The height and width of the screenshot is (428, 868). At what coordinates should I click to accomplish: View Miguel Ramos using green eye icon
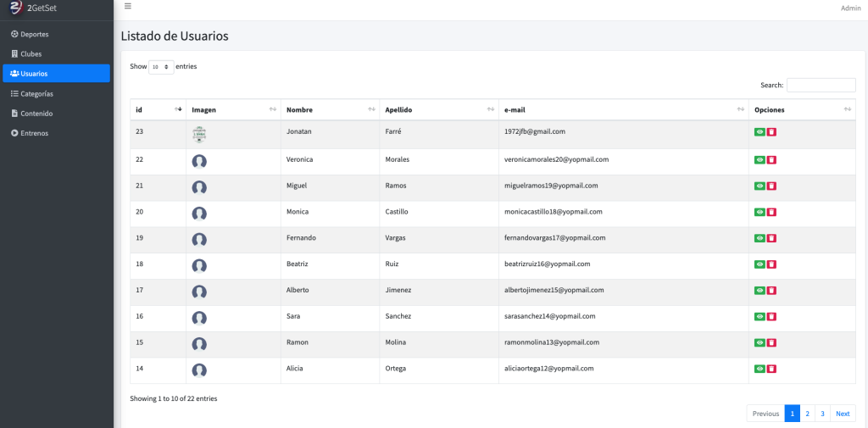coord(759,186)
